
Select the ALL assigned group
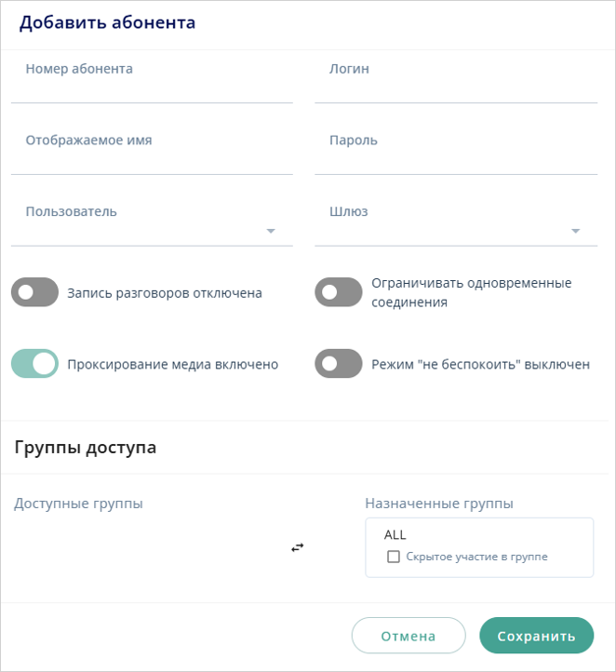pyautogui.click(x=395, y=534)
